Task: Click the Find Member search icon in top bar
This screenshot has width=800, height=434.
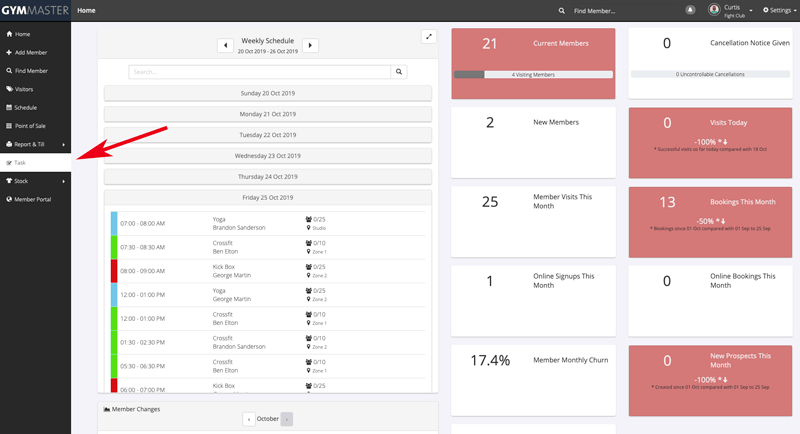Action: 562,10
